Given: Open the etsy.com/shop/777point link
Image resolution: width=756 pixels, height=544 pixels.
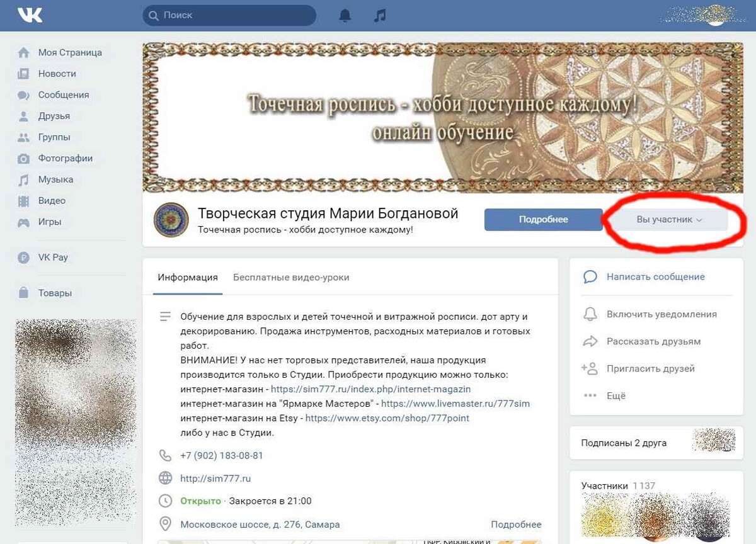Looking at the screenshot, I should tap(387, 418).
